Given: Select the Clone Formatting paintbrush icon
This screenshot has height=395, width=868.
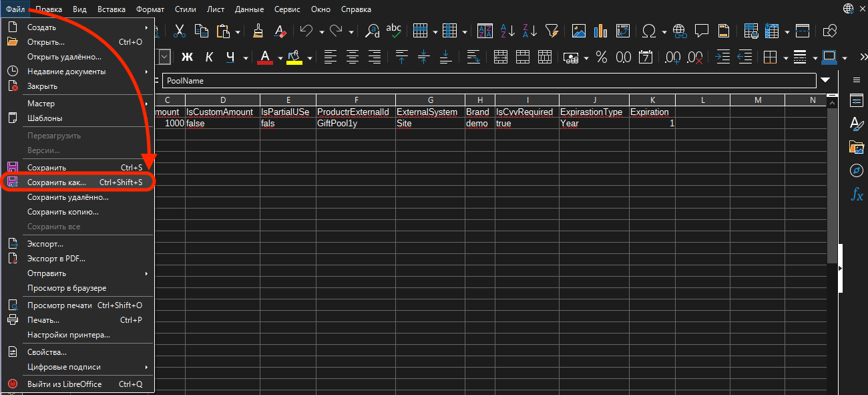Looking at the screenshot, I should click(258, 31).
